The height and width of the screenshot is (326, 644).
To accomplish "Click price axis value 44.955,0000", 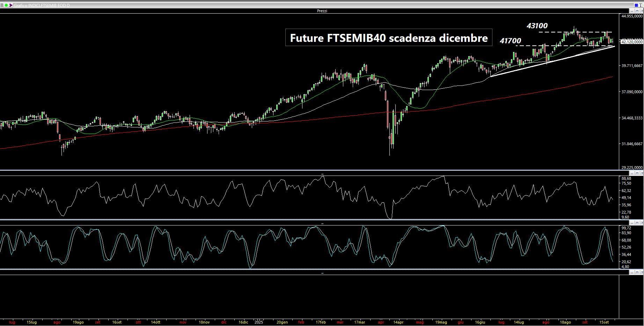I will coord(632,16).
